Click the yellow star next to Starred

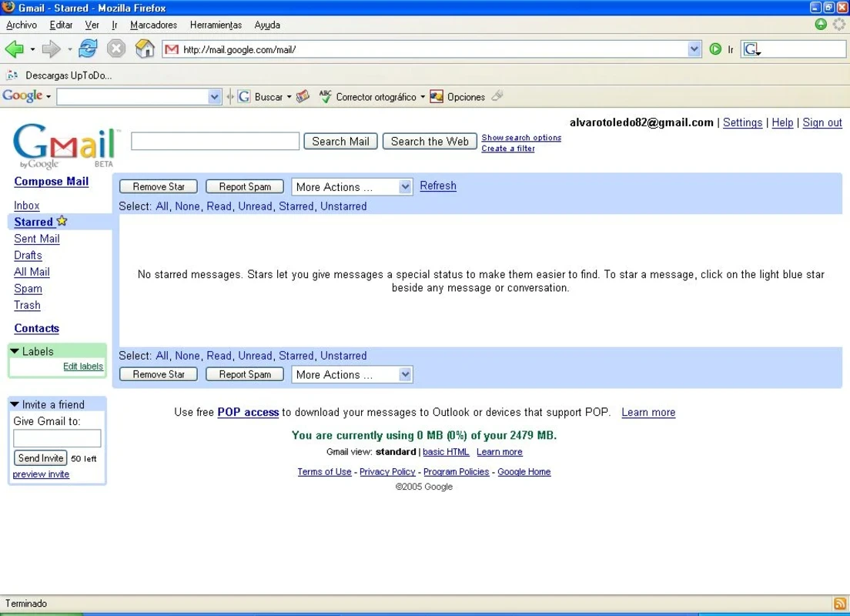(62, 221)
